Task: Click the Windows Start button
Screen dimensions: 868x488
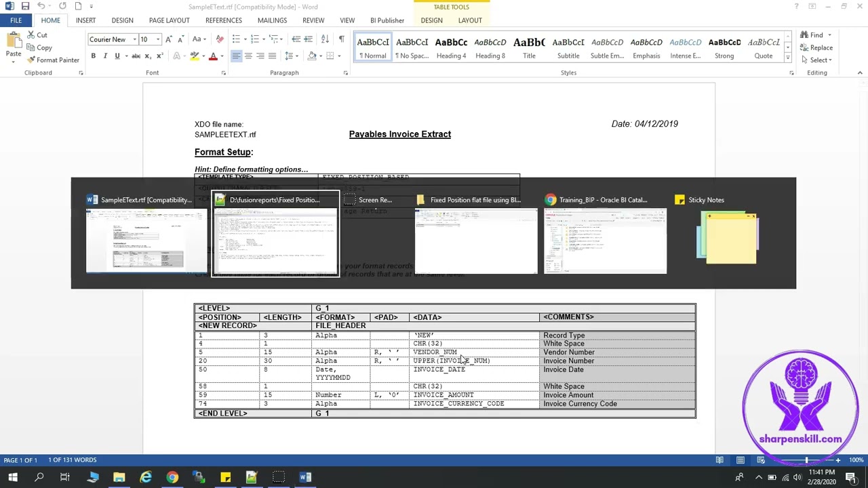Action: [12, 477]
